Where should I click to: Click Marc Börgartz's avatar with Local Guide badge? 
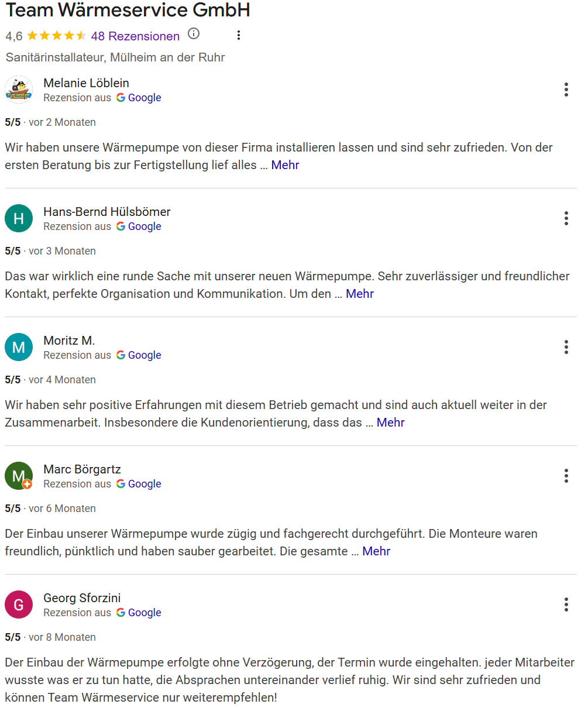coord(19,476)
